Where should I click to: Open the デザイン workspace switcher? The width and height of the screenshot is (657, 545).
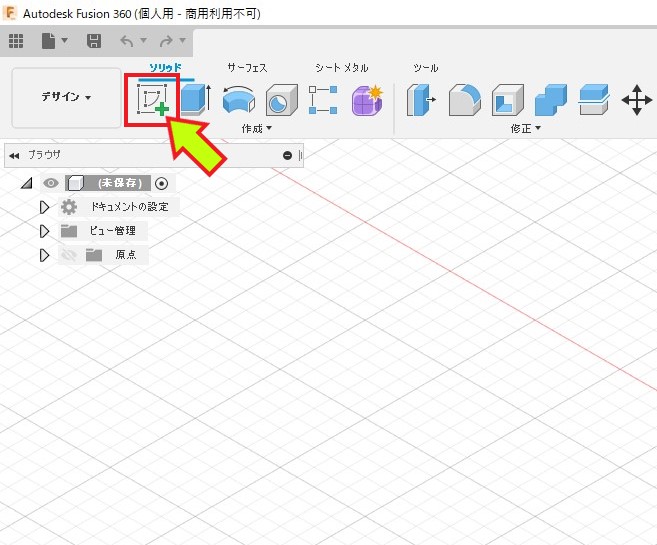(x=66, y=97)
